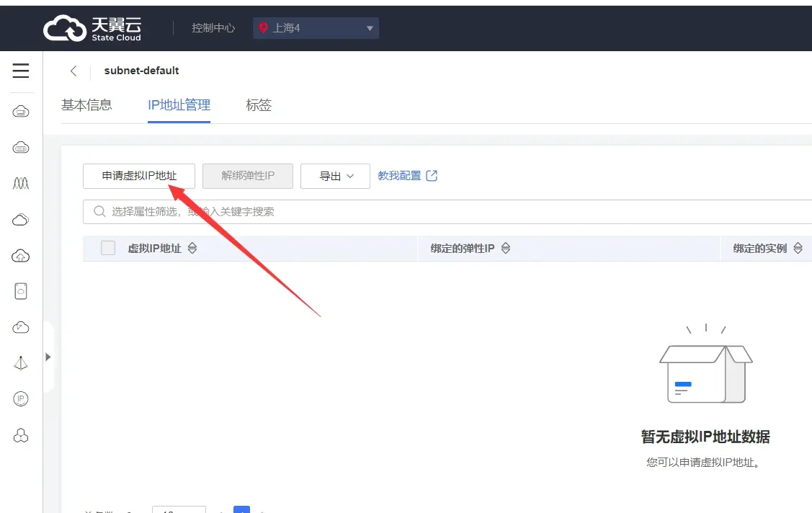The height and width of the screenshot is (513, 812).
Task: Click the external link icon beside 教我配置
Action: [432, 176]
